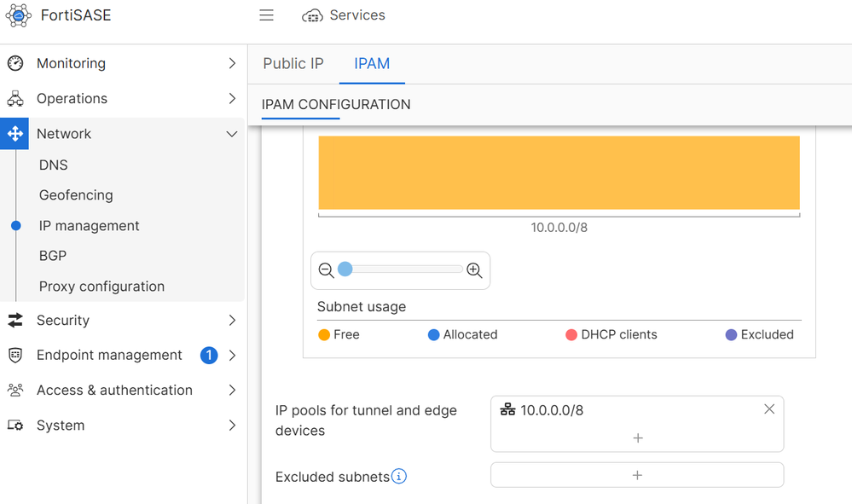Select the IPAM tab
The height and width of the screenshot is (504, 852).
[x=372, y=64]
